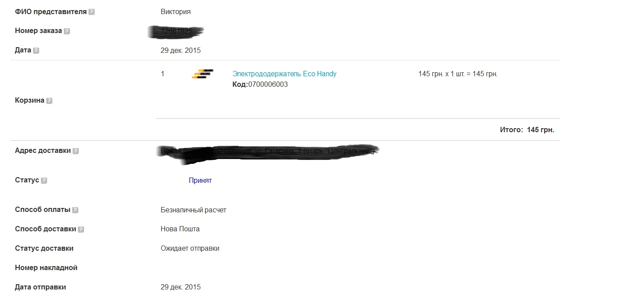Screen dimensions: 644x304
Task: Click the representative name Виктория
Action: (176, 12)
